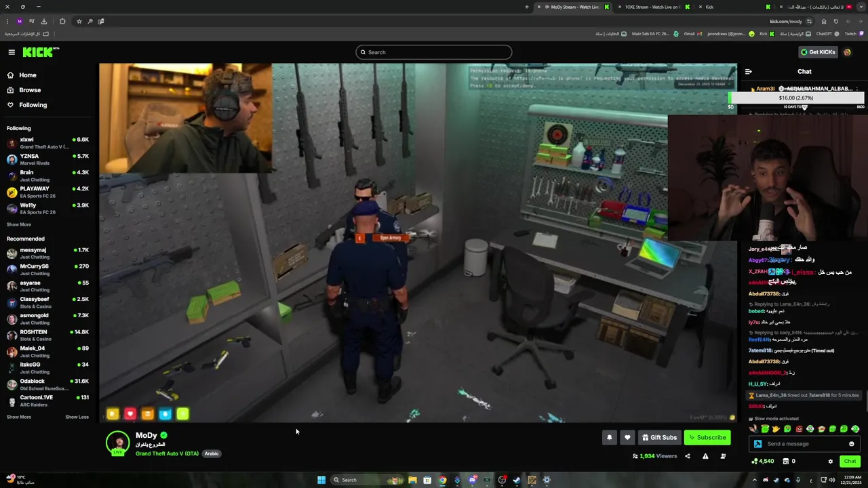This screenshot has width=868, height=488.
Task: Click the notification bell button under stream
Action: click(x=609, y=437)
